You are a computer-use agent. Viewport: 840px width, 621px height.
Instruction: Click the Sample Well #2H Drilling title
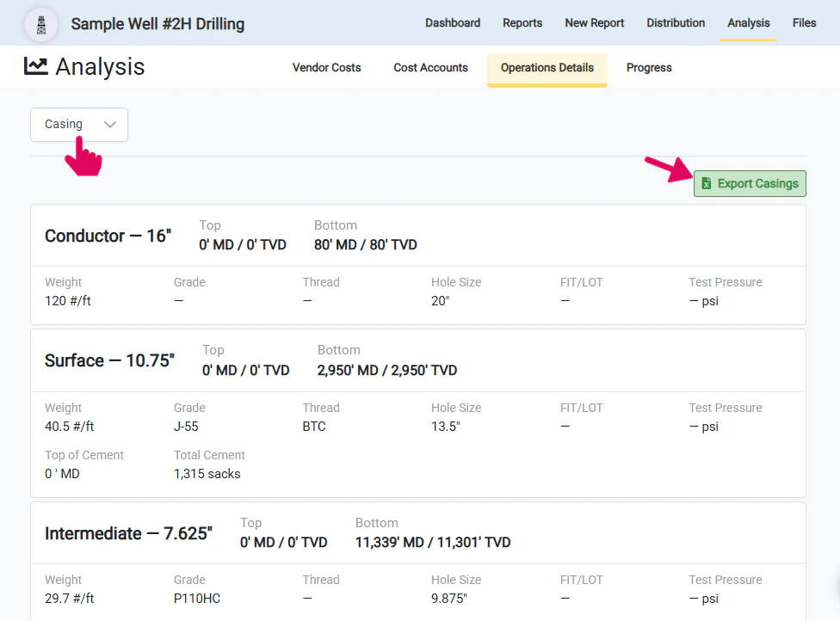point(158,24)
